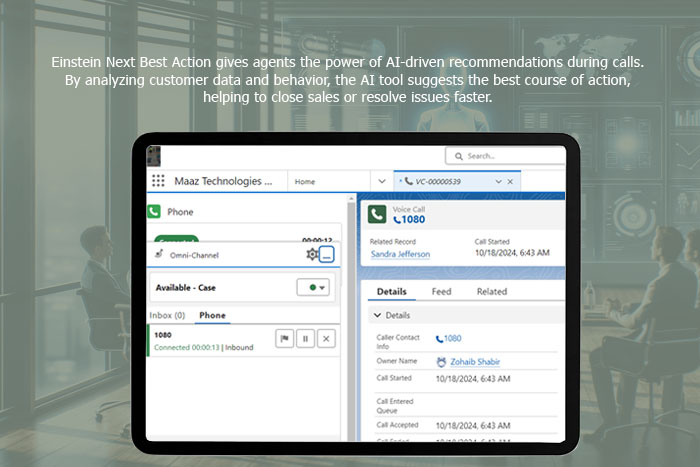The width and height of the screenshot is (700, 467).
Task: Open the App Launcher dots grid
Action: tap(158, 181)
